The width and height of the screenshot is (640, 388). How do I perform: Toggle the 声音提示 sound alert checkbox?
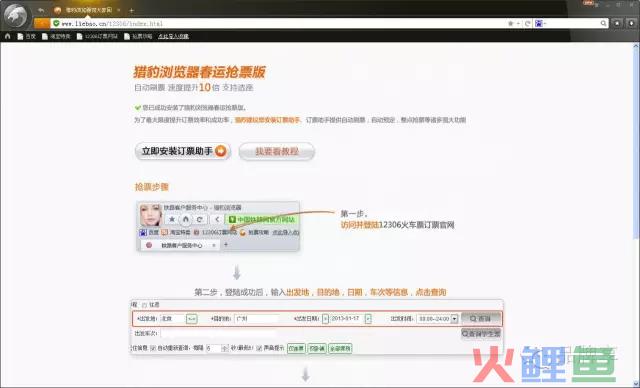(x=259, y=348)
